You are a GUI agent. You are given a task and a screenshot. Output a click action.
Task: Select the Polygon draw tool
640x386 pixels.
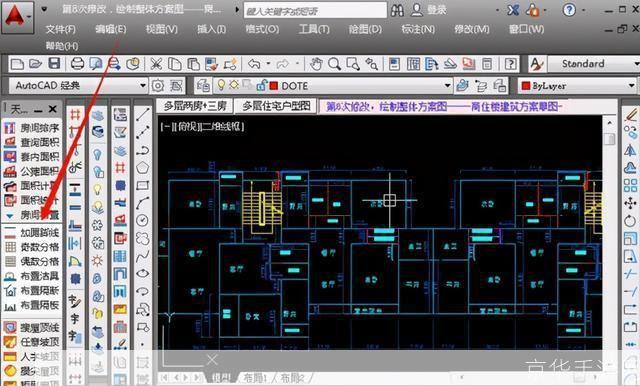(x=142, y=167)
